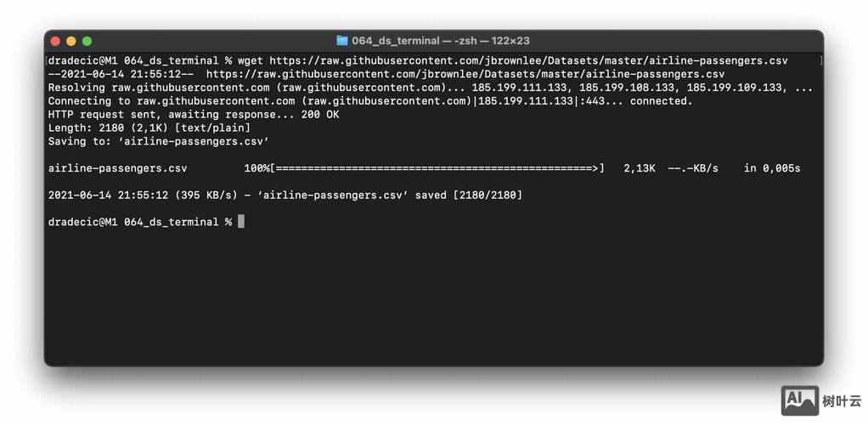Click the 'in 0,005s' download time
The width and height of the screenshot is (868, 425).
click(772, 168)
